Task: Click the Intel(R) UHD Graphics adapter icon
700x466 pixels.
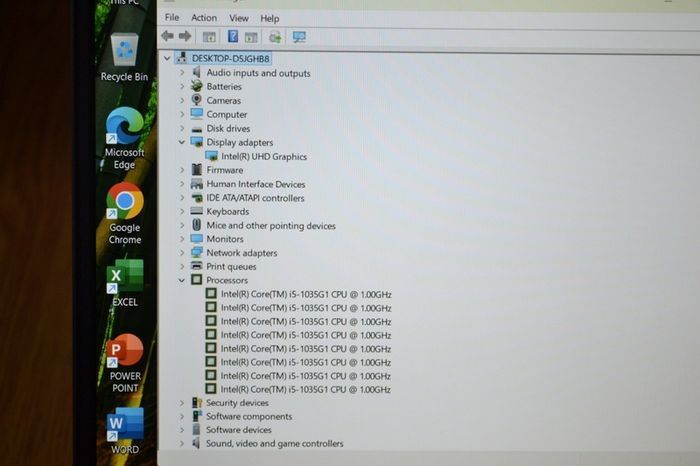Action: pyautogui.click(x=211, y=156)
